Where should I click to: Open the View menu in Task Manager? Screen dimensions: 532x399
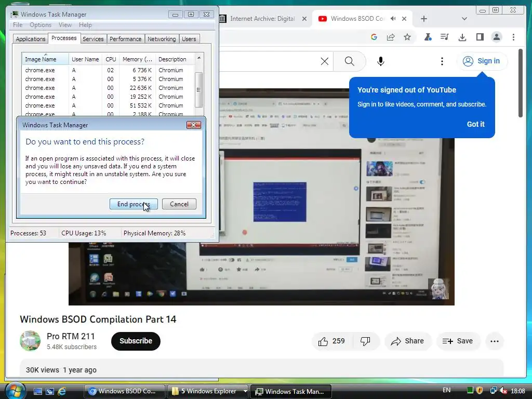click(65, 25)
